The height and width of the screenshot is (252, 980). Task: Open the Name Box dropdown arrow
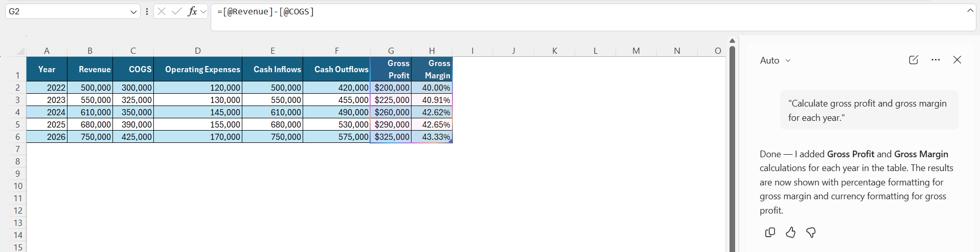pyautogui.click(x=133, y=12)
